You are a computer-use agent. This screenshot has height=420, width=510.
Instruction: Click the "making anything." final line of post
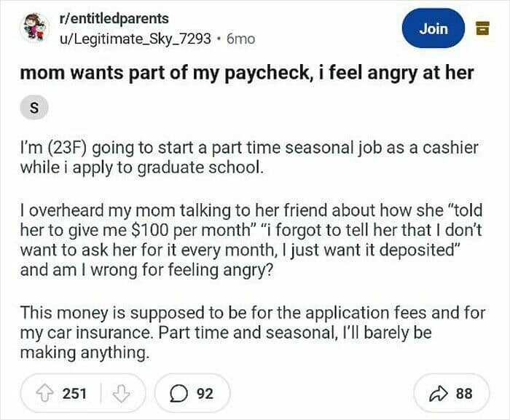tap(84, 352)
